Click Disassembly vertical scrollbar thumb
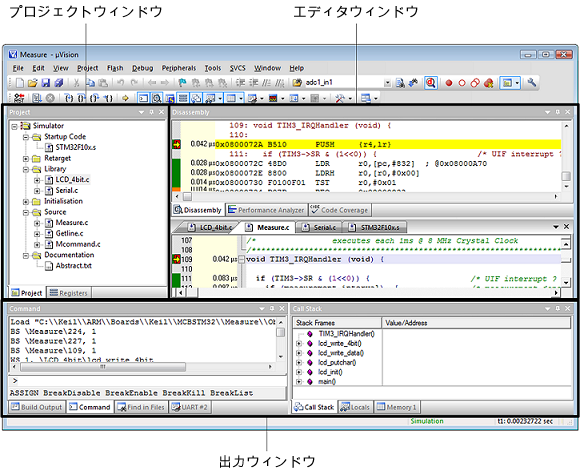 [x=566, y=176]
